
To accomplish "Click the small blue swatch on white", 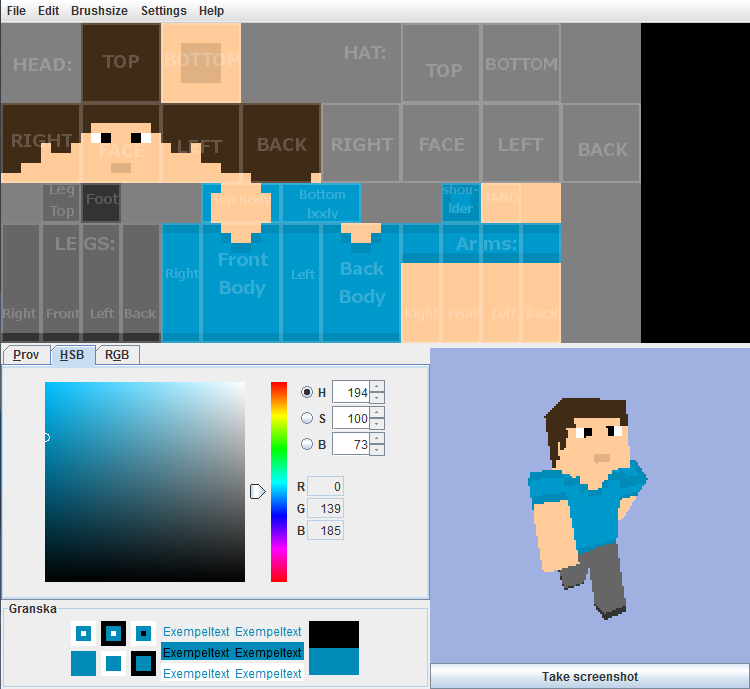I will [x=113, y=663].
